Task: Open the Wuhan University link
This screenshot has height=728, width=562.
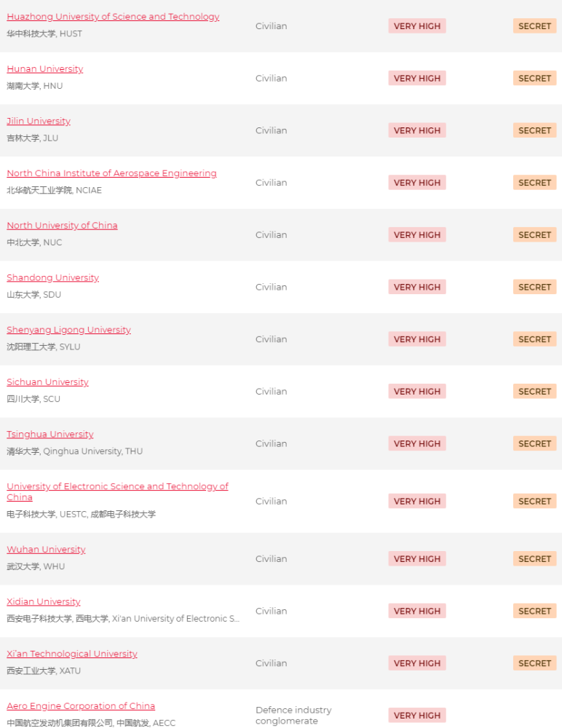Action: [x=46, y=549]
